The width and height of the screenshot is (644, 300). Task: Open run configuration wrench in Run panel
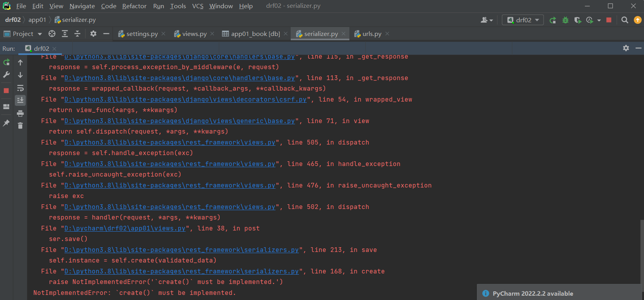point(7,75)
